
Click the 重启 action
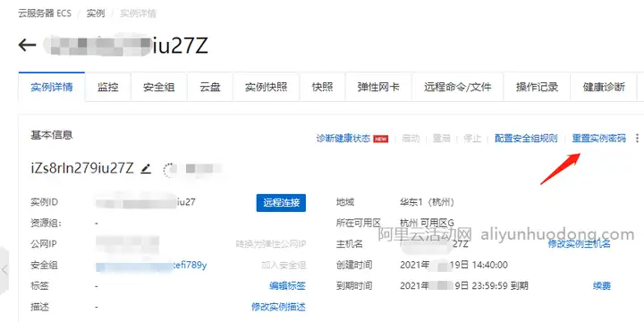point(442,139)
